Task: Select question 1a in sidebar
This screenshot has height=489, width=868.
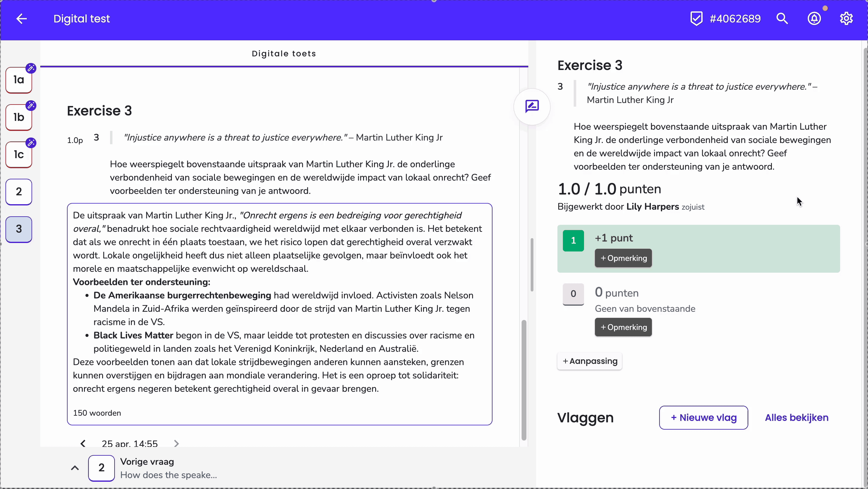Action: [19, 80]
